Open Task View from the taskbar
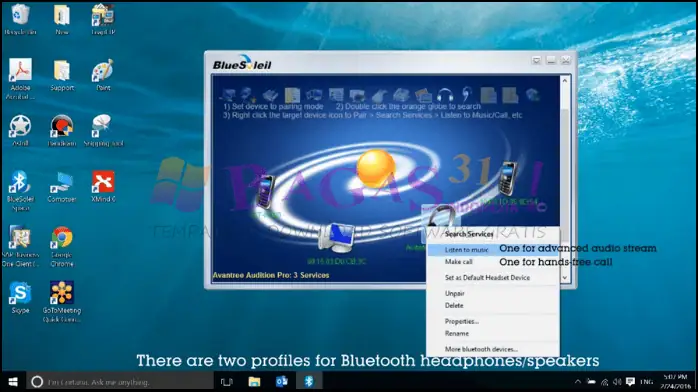The width and height of the screenshot is (698, 392). click(x=227, y=382)
